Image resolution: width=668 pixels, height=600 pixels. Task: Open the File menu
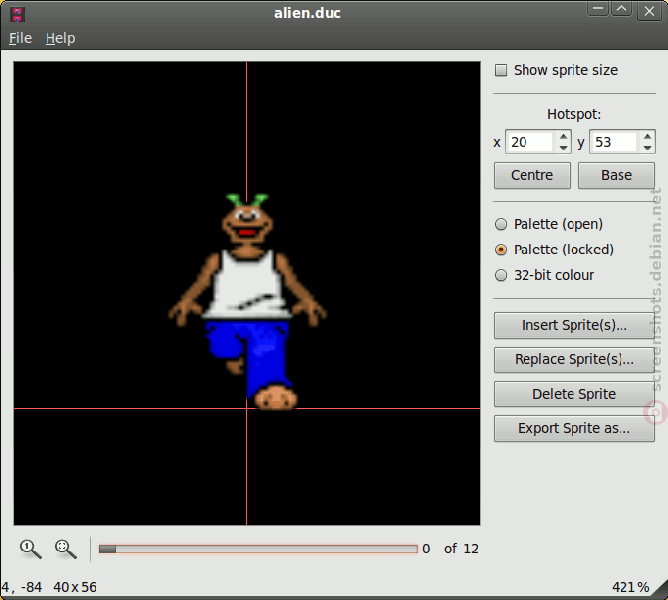click(x=20, y=38)
